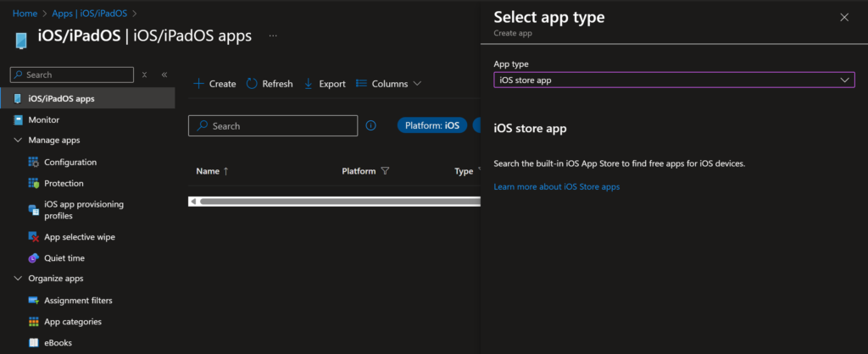This screenshot has width=868, height=354.
Task: Open Learn more about iOS Store apps
Action: coord(556,187)
